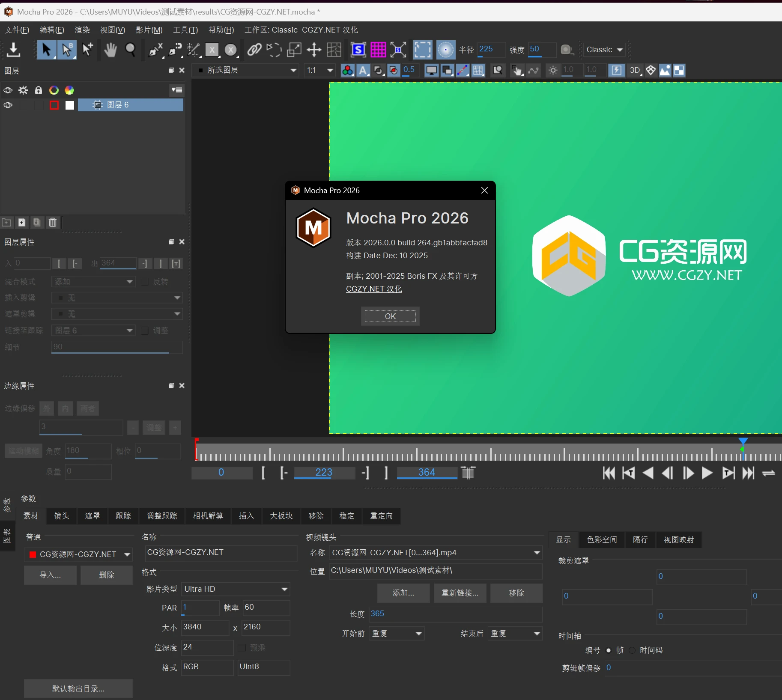
Task: Switch to the 稳定 parameters tab
Action: coord(346,516)
